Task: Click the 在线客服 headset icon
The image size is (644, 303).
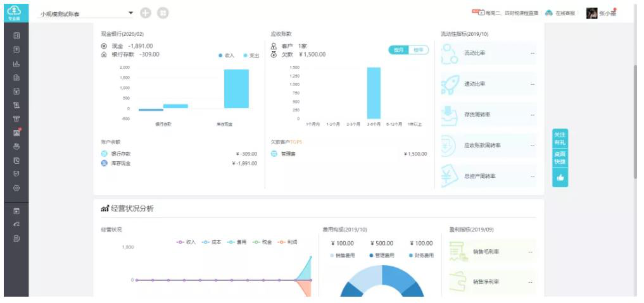Action: [x=549, y=13]
